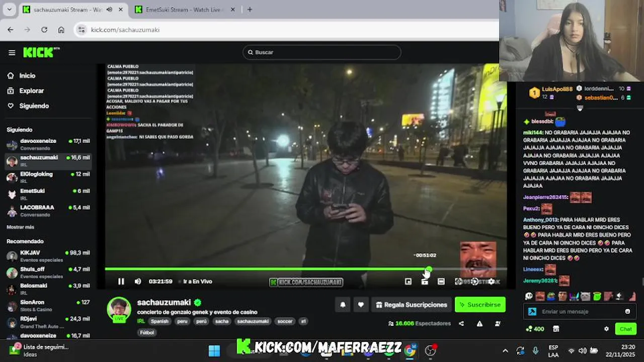
Task: Click the Kick logo
Action: 40,52
